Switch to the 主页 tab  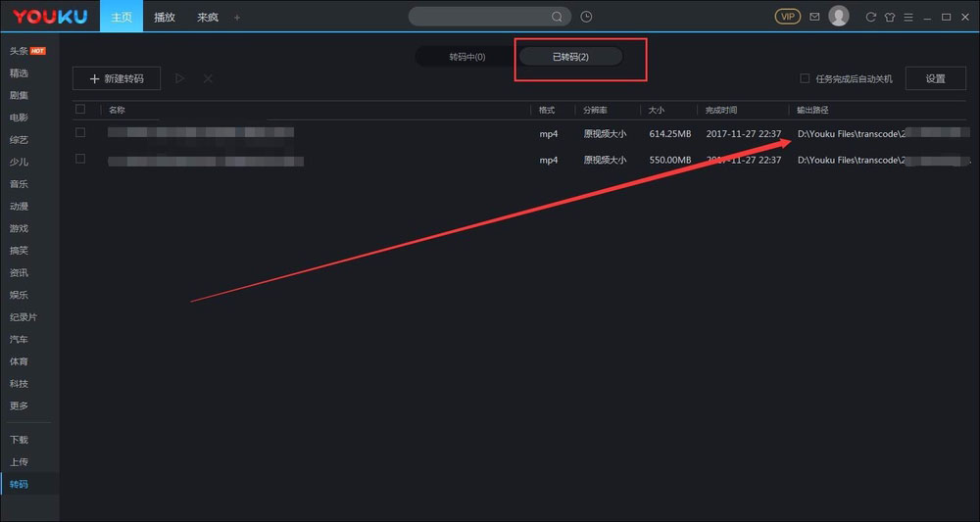click(x=122, y=17)
